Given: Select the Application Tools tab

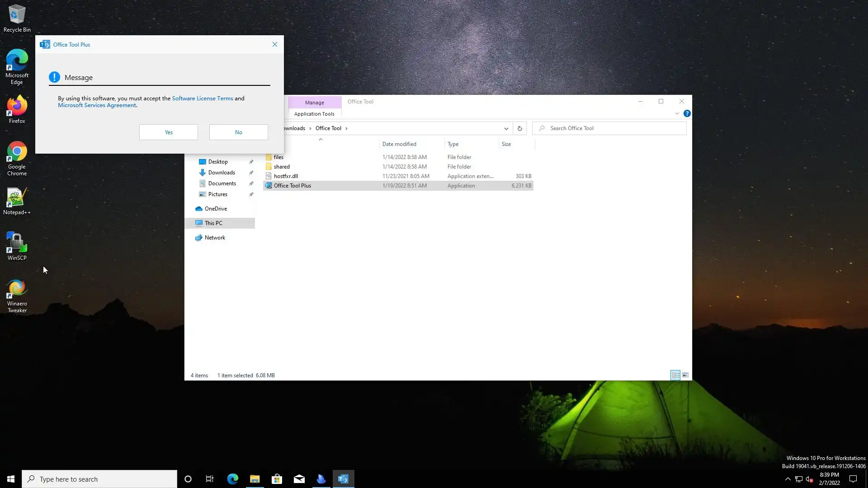Looking at the screenshot, I should pyautogui.click(x=314, y=114).
